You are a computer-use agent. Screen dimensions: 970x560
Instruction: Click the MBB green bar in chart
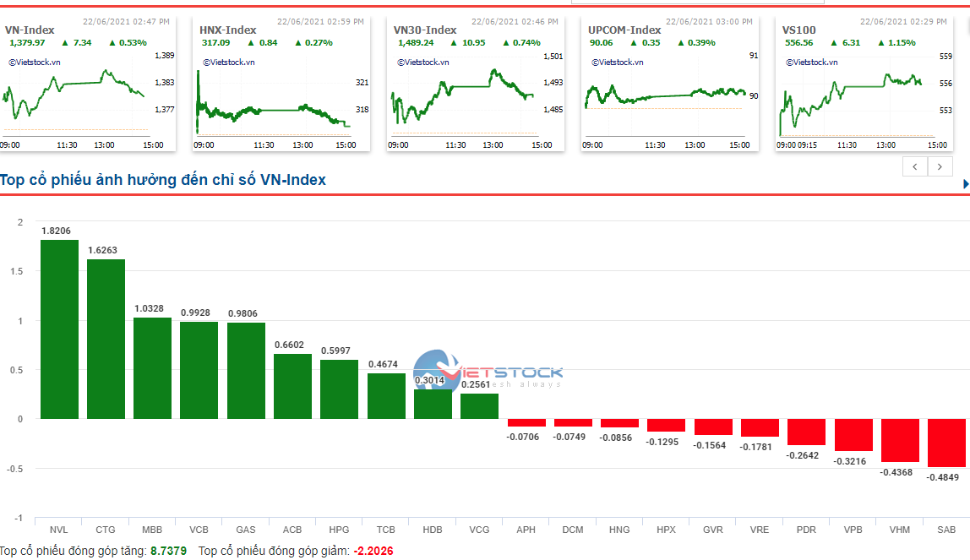click(x=152, y=368)
